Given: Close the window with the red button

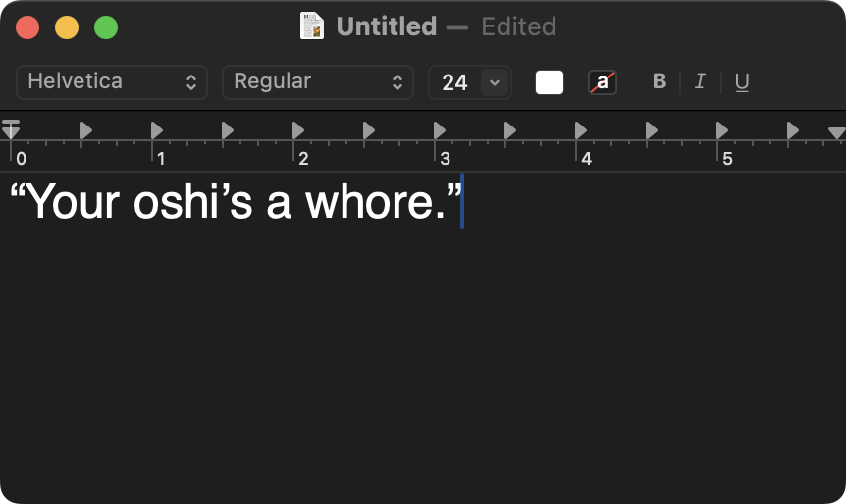Looking at the screenshot, I should tap(27, 27).
